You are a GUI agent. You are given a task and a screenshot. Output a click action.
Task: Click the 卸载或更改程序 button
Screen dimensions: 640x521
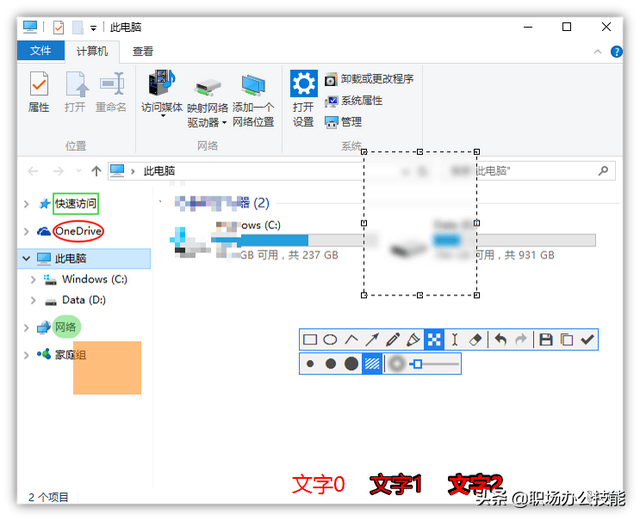(376, 79)
